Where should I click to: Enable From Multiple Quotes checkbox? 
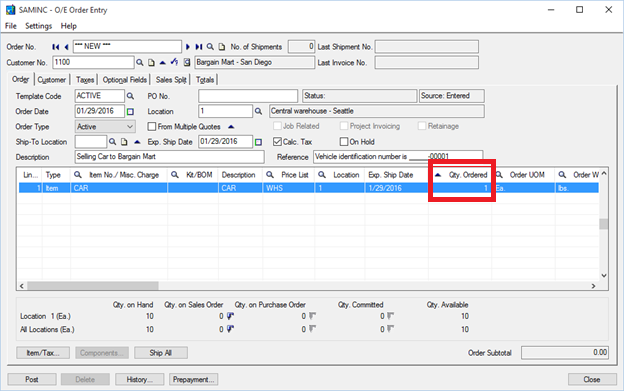coord(152,126)
